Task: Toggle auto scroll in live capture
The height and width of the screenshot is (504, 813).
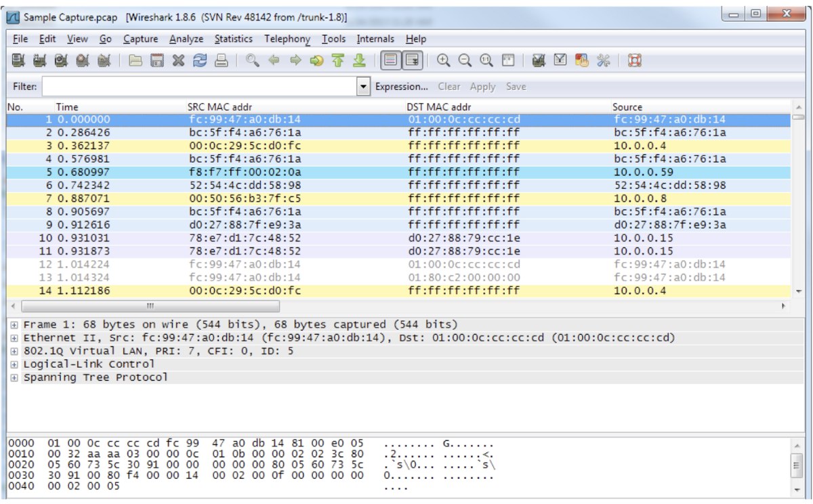Action: [411, 61]
